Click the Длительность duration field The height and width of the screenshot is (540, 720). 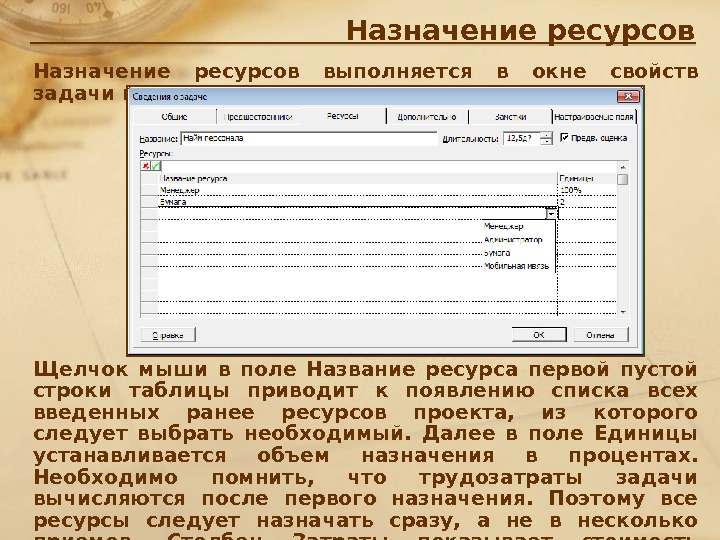(522, 138)
